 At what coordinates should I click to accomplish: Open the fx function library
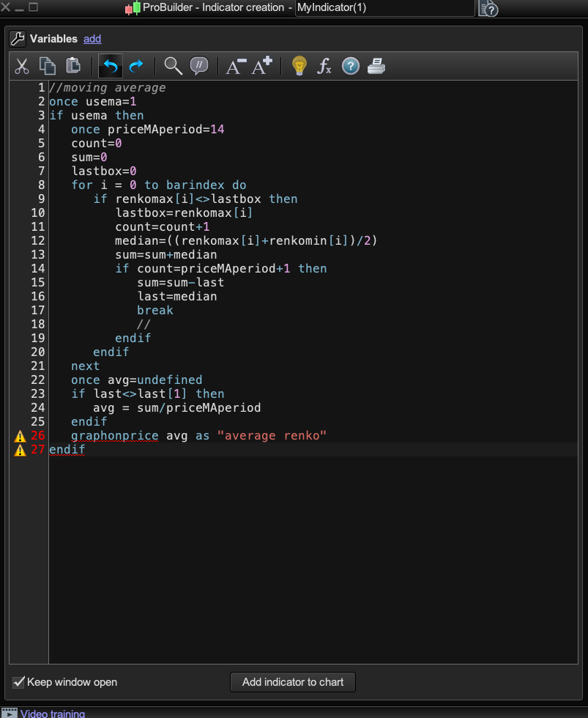pyautogui.click(x=324, y=66)
